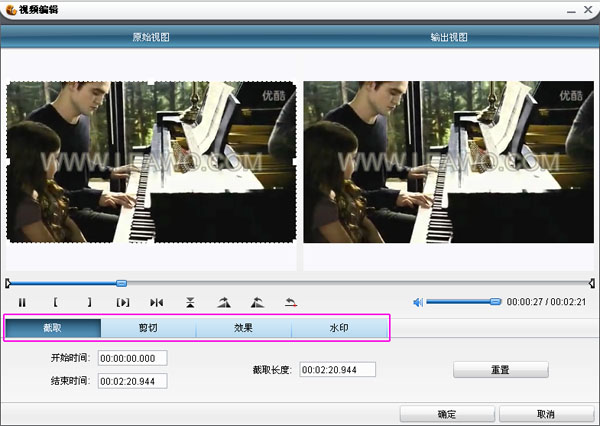The image size is (600, 426).
Task: Click the original view video preview
Action: tap(151, 162)
